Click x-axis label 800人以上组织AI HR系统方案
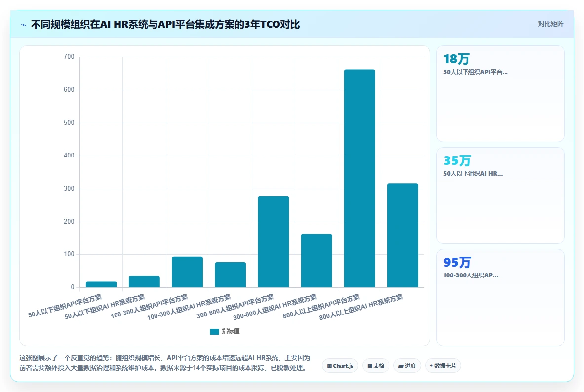584x392 pixels. coord(361,308)
